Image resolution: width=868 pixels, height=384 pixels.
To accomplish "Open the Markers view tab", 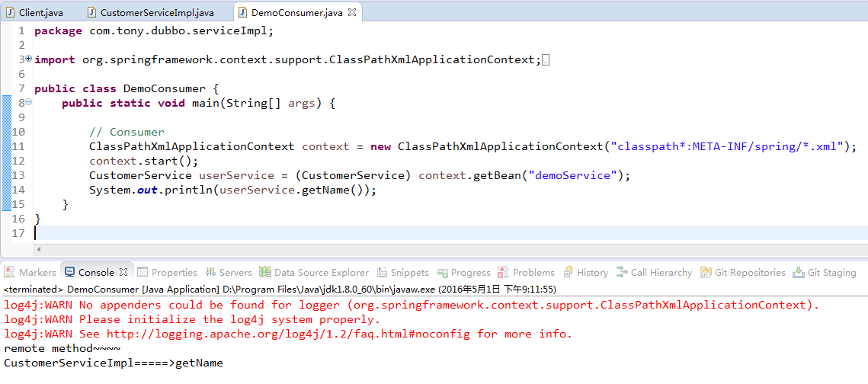I will [30, 272].
